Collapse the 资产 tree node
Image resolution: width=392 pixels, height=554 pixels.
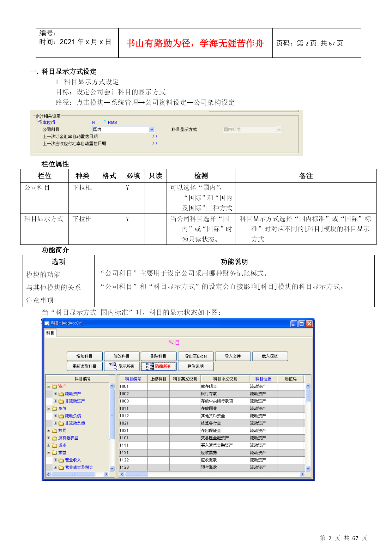point(49,386)
